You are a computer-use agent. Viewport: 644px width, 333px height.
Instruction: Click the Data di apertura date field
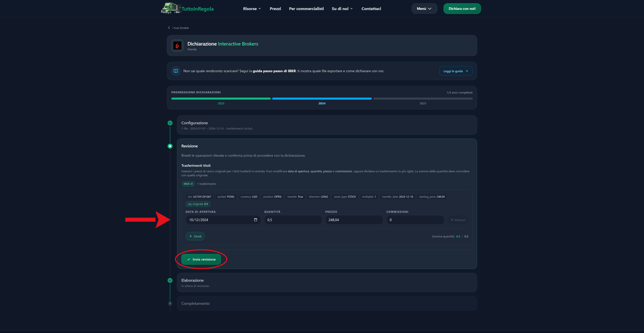click(x=223, y=220)
